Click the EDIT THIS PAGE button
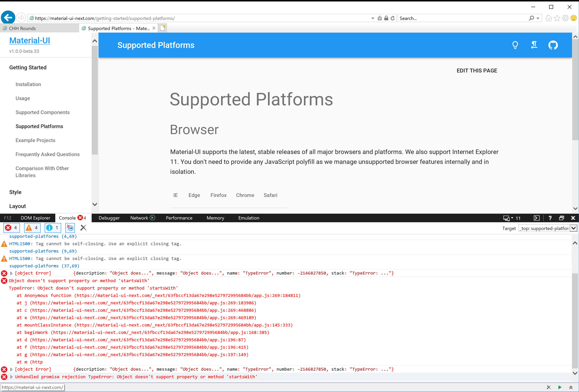 click(477, 70)
